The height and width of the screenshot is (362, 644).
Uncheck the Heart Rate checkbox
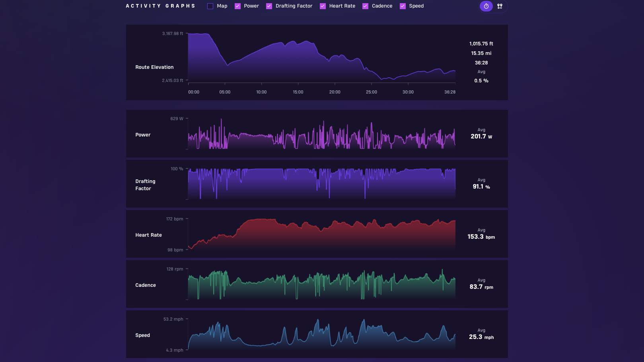click(323, 6)
